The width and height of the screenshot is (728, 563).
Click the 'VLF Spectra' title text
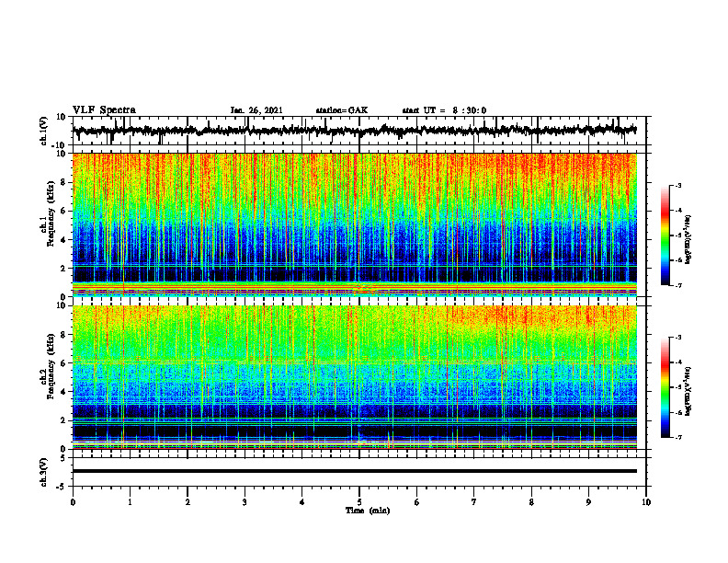104,110
